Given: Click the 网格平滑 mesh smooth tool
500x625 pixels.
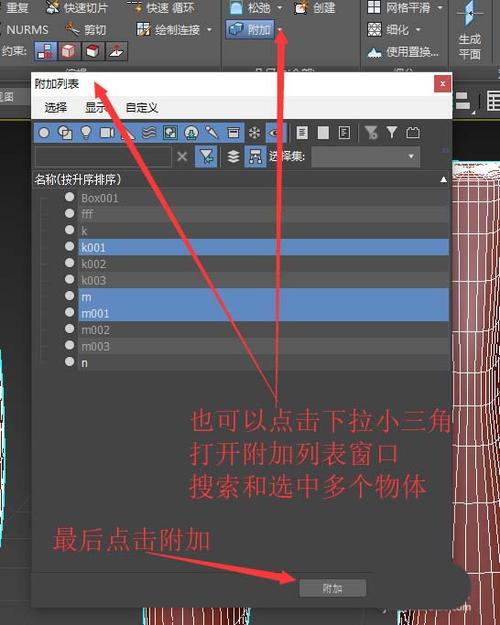Looking at the screenshot, I should pyautogui.click(x=399, y=8).
